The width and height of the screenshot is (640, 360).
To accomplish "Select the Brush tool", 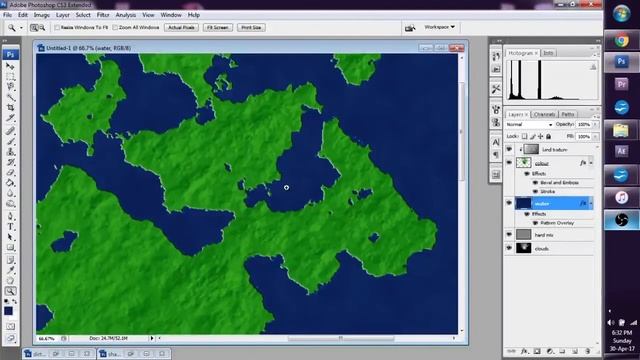I will (10, 141).
